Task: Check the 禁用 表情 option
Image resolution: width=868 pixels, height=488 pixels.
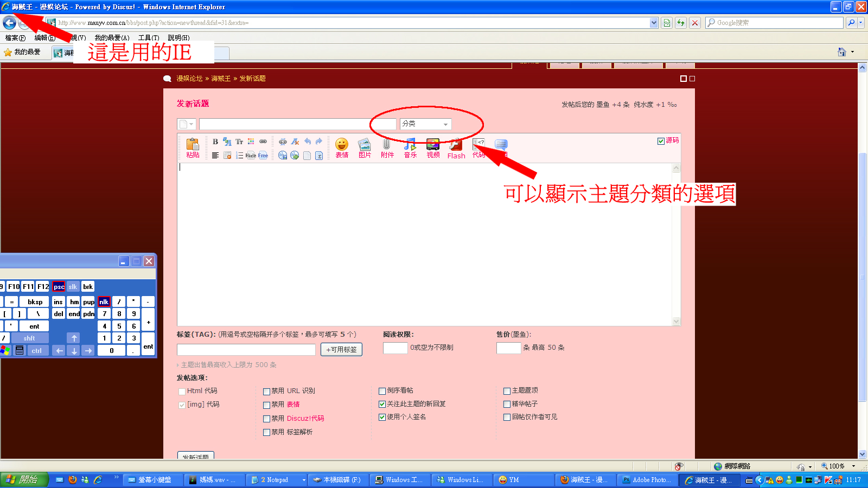Action: point(266,405)
